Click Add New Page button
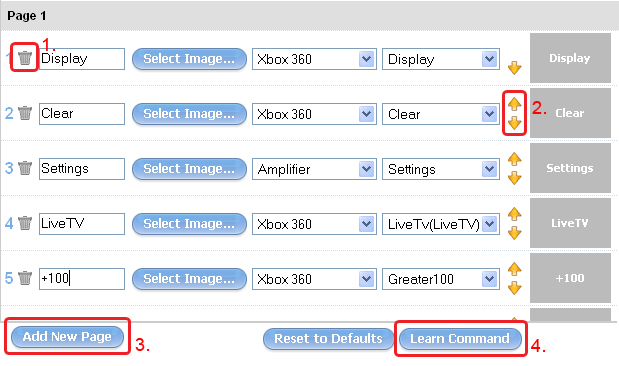Viewport: 619px width, 366px height. coord(67,337)
